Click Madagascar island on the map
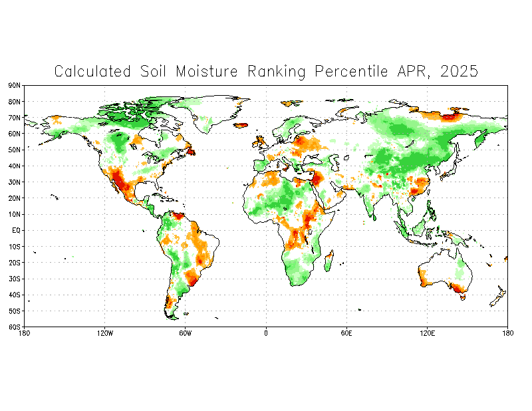This screenshot has width=532, height=411. click(329, 261)
